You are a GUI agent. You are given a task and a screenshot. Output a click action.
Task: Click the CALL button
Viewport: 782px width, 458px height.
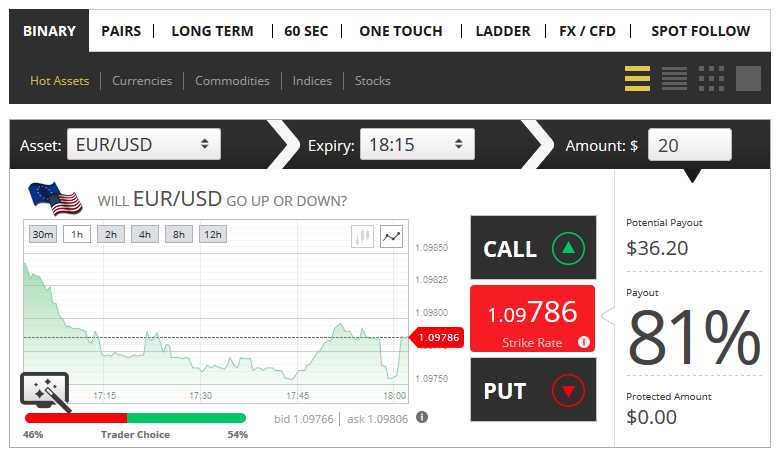click(533, 247)
